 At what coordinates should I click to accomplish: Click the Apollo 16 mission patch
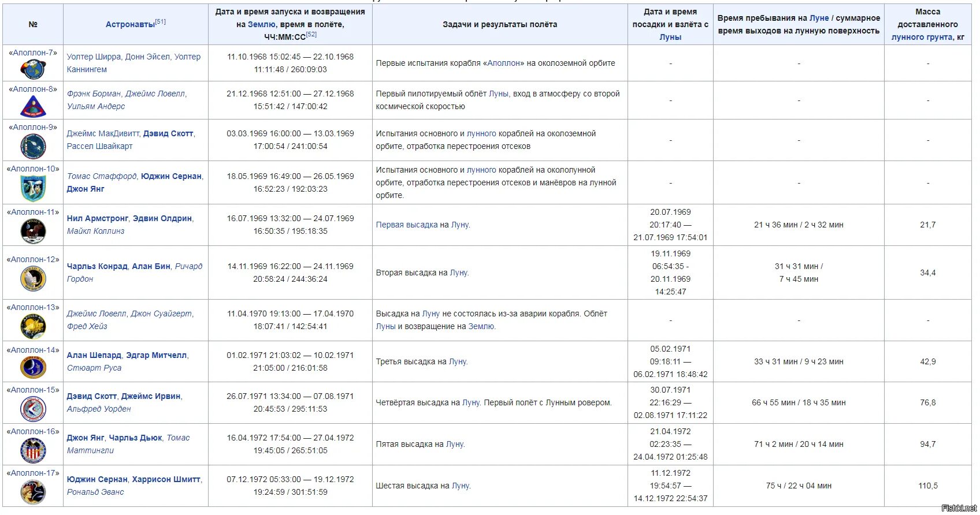click(33, 450)
